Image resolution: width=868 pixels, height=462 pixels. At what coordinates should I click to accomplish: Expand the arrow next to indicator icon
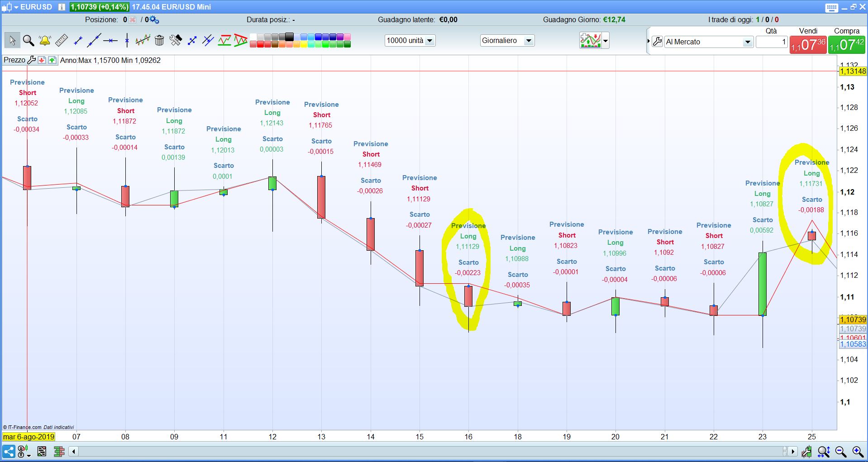pos(606,41)
